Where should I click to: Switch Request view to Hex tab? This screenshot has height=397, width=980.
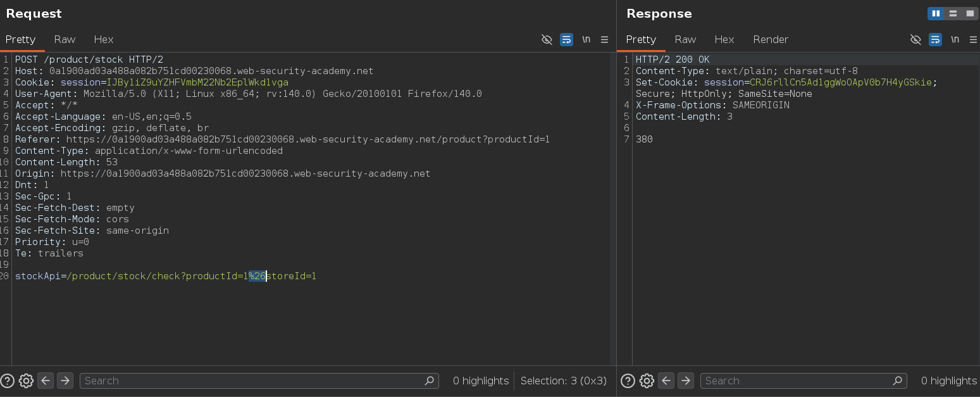pyautogui.click(x=104, y=39)
